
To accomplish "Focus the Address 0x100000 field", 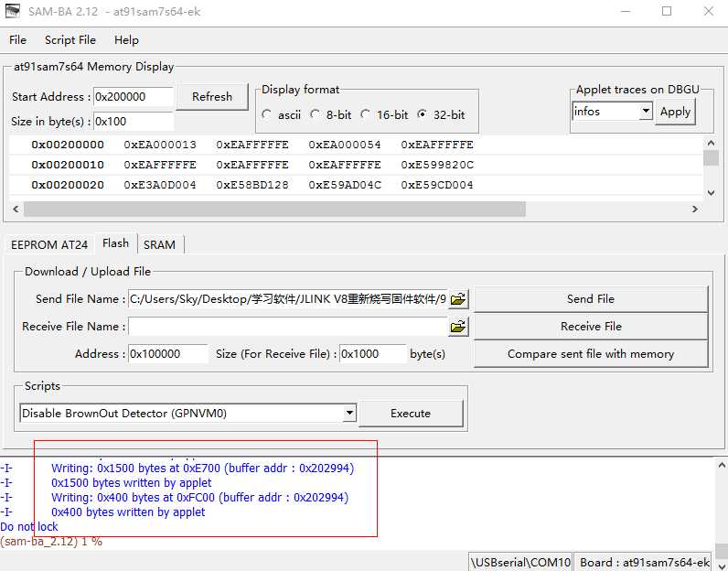I will 167,353.
